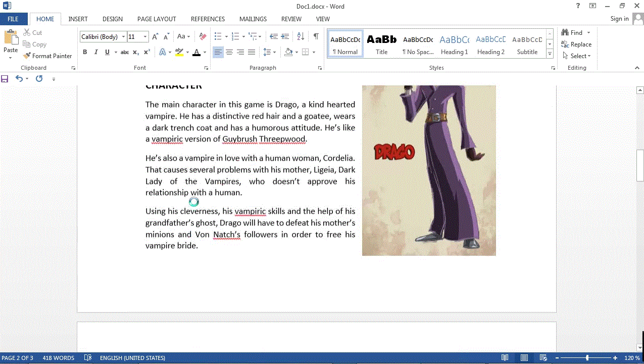Screen dimensions: 644x364
Task: Open proofing errors icon in status bar
Action: pos(88,358)
